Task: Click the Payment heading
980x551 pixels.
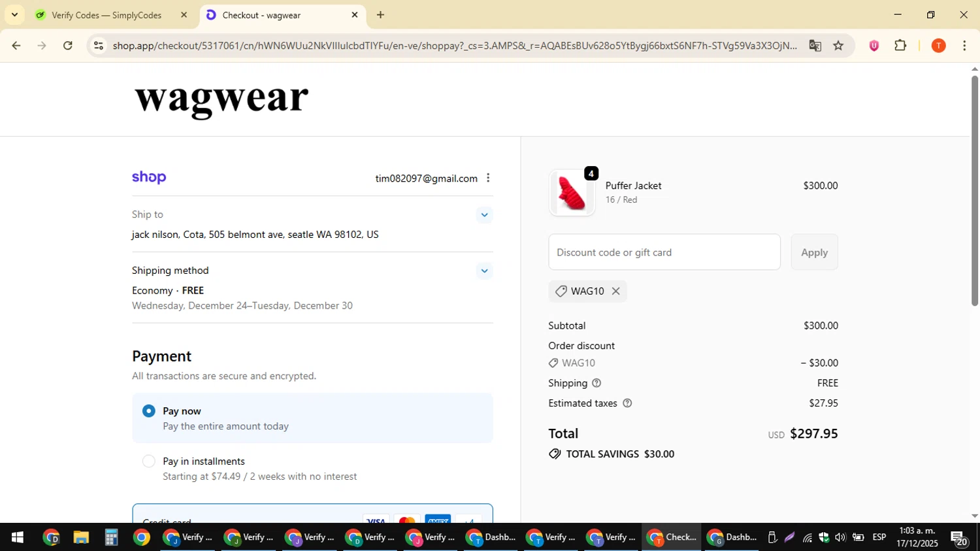Action: pyautogui.click(x=161, y=356)
